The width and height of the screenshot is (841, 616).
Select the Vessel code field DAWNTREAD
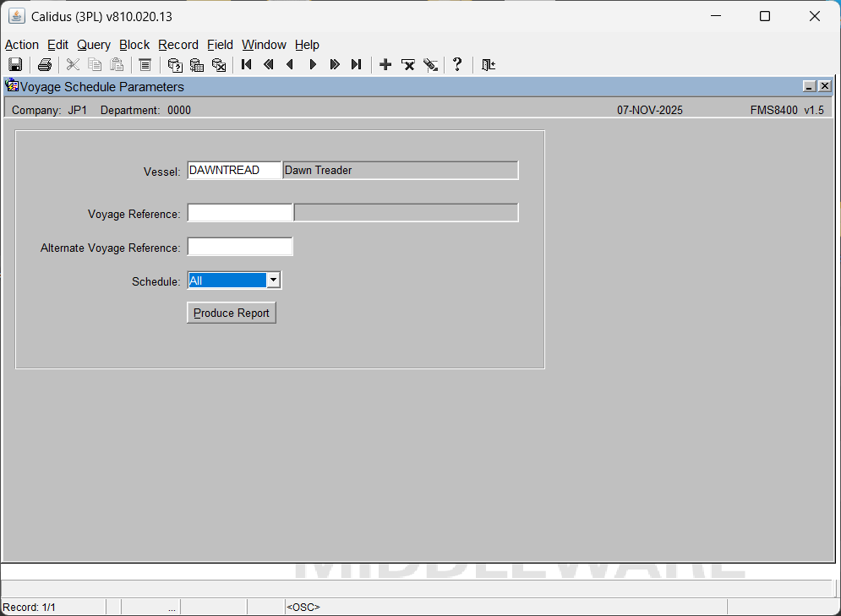pos(234,171)
